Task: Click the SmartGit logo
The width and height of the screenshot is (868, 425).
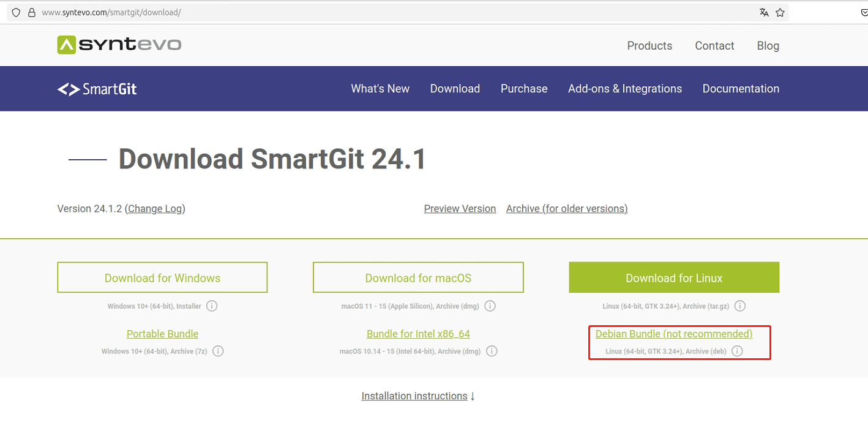Action: 97,89
